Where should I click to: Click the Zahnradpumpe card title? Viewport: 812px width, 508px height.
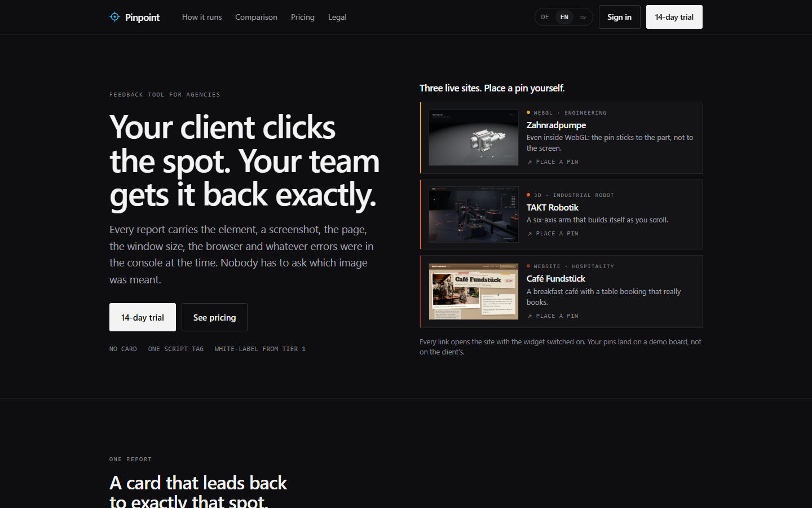pos(556,125)
